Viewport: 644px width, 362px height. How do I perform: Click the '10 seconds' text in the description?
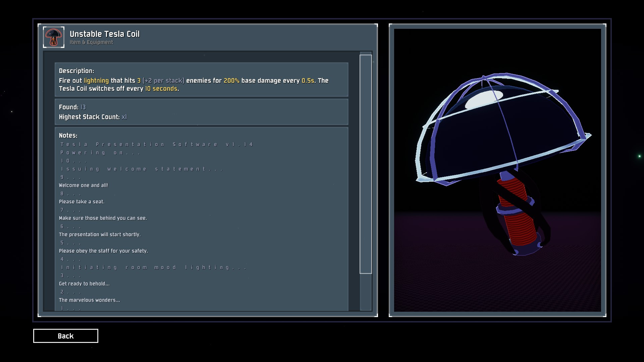click(x=161, y=89)
